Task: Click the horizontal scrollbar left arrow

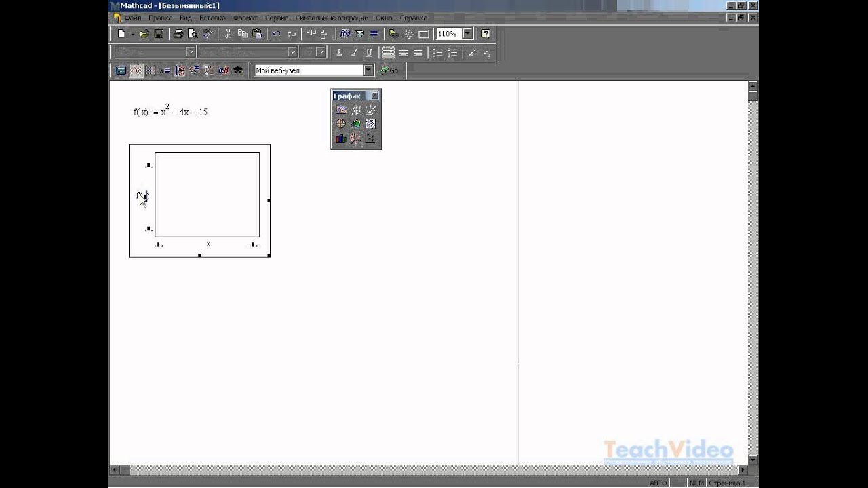Action: 115,470
